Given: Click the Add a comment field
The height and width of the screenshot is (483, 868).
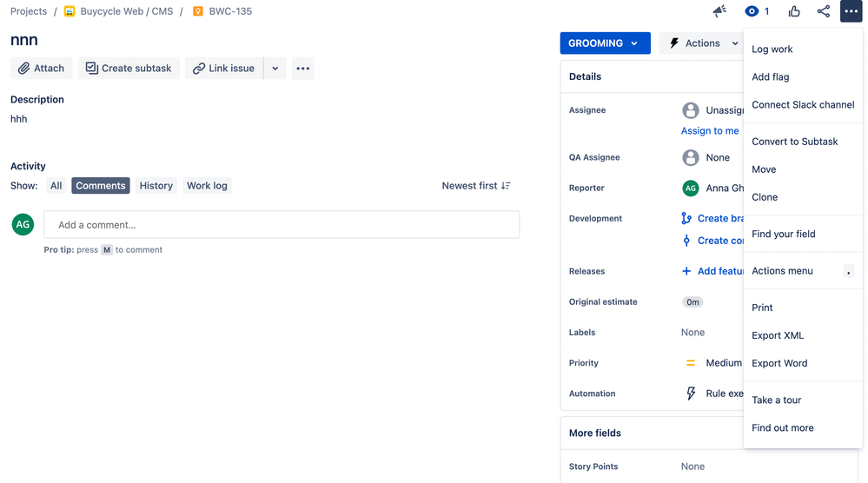Looking at the screenshot, I should [x=282, y=225].
